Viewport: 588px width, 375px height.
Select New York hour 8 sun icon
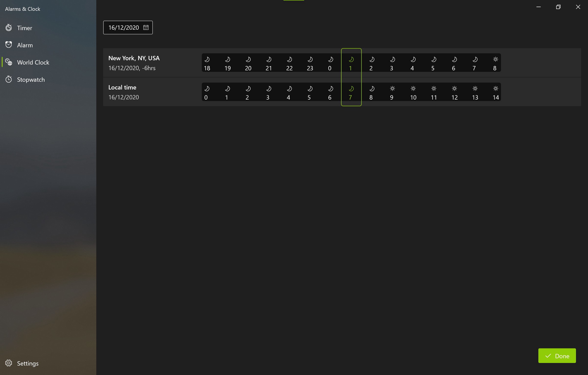495,59
